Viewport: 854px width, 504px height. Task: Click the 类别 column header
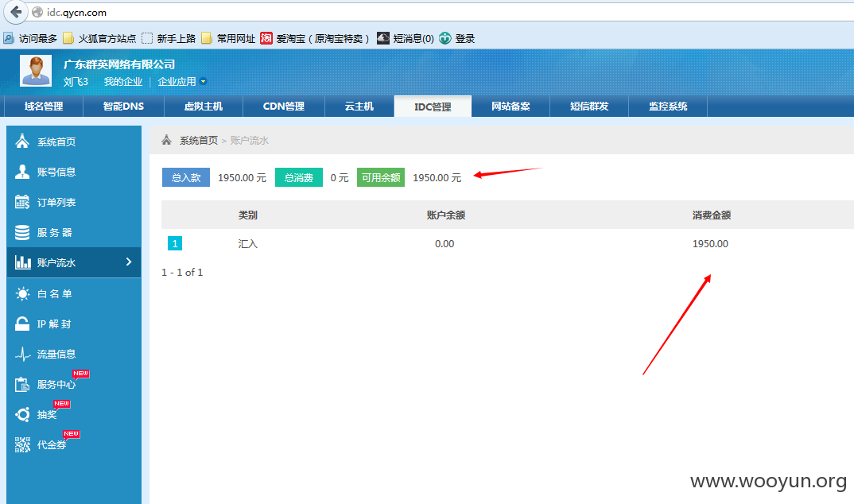click(248, 215)
